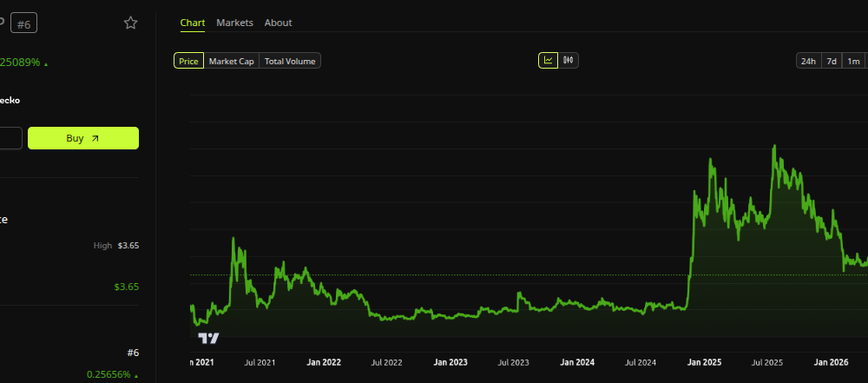
Task: Click the Jul 2024 axis label
Action: pyautogui.click(x=641, y=362)
